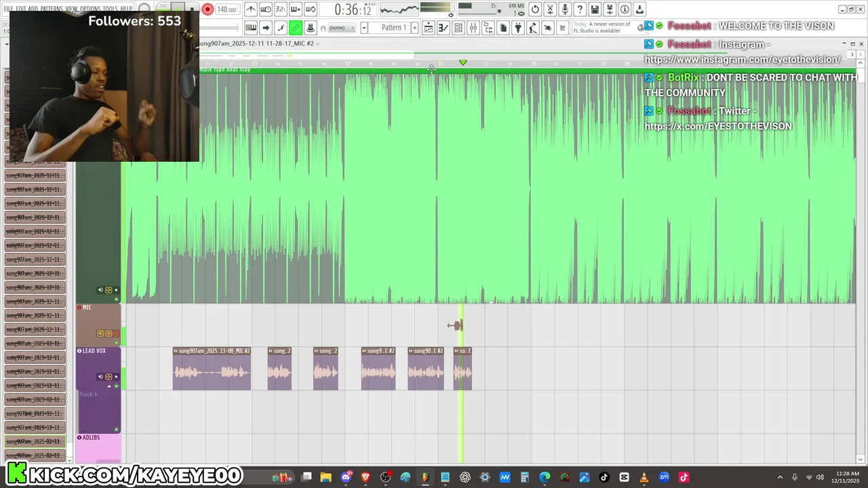Toggle typing keyboard to piano
Screen dimensions: 868x488
pos(251,28)
